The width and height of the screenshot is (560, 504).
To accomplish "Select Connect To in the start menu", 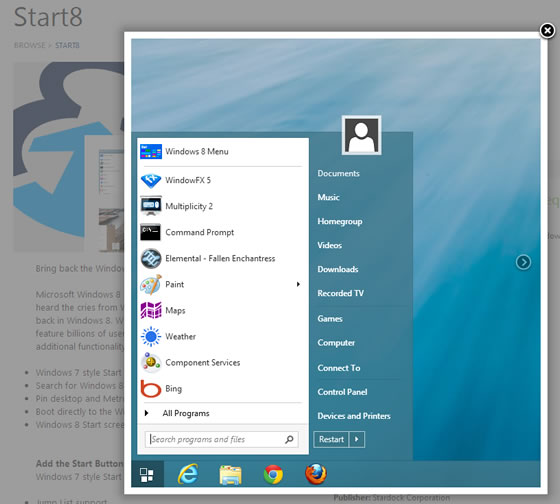I will [339, 368].
